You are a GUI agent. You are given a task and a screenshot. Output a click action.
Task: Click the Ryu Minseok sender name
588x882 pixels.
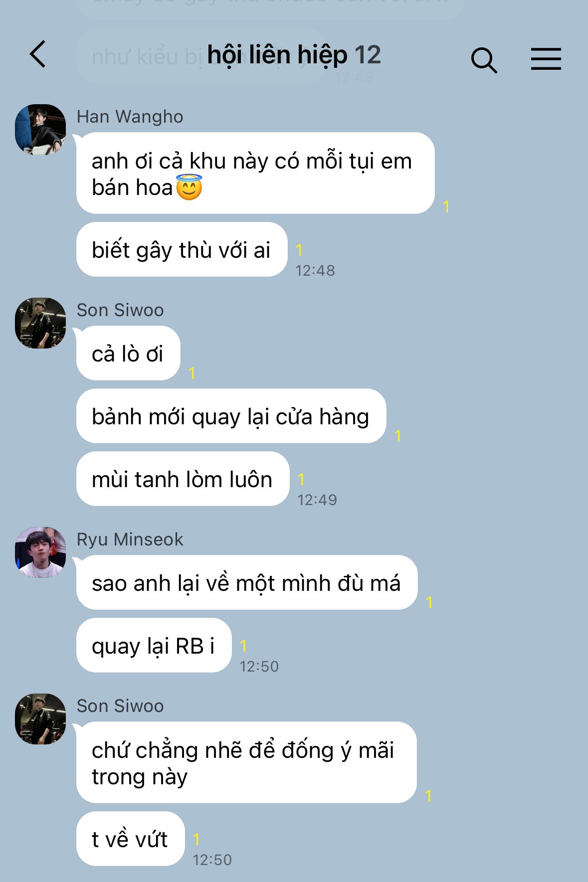pos(130,539)
